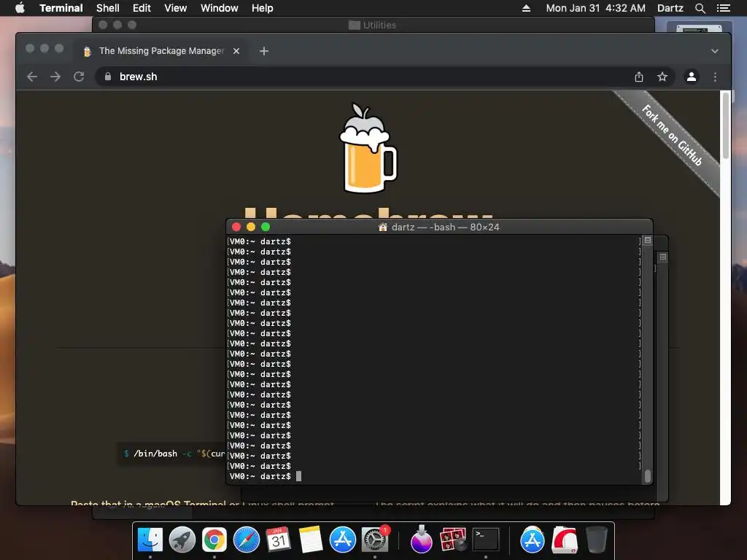
Task: Open the View menu
Action: 175,8
